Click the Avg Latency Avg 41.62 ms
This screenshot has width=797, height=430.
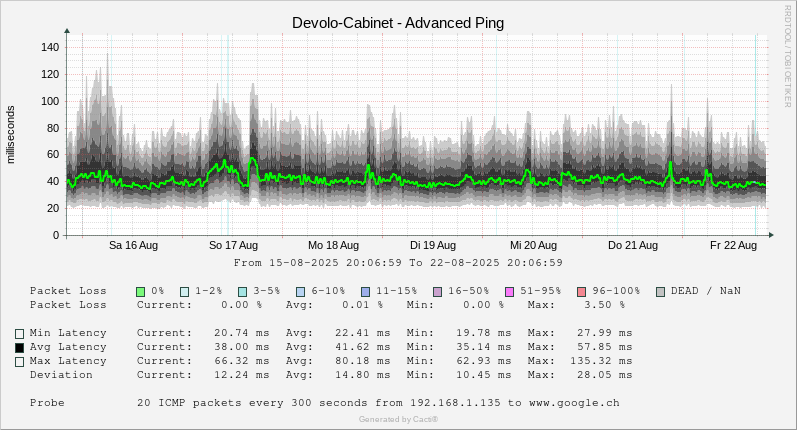[x=362, y=347]
